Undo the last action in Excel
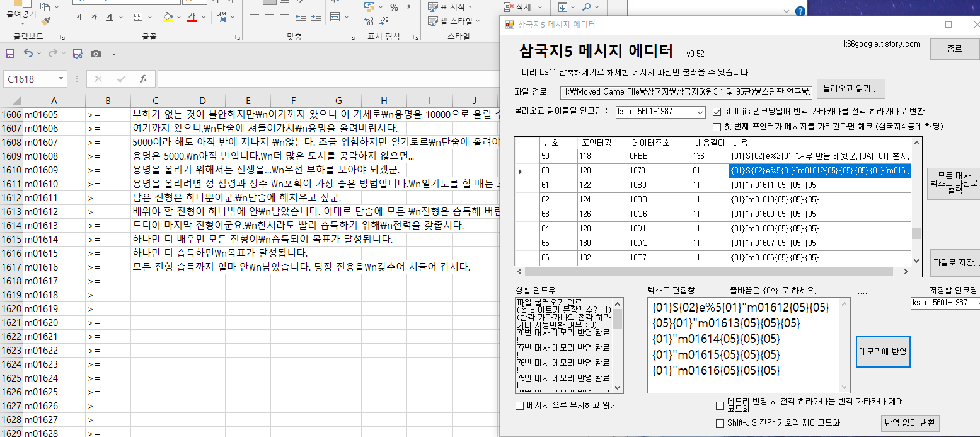The image size is (980, 437). (29, 54)
